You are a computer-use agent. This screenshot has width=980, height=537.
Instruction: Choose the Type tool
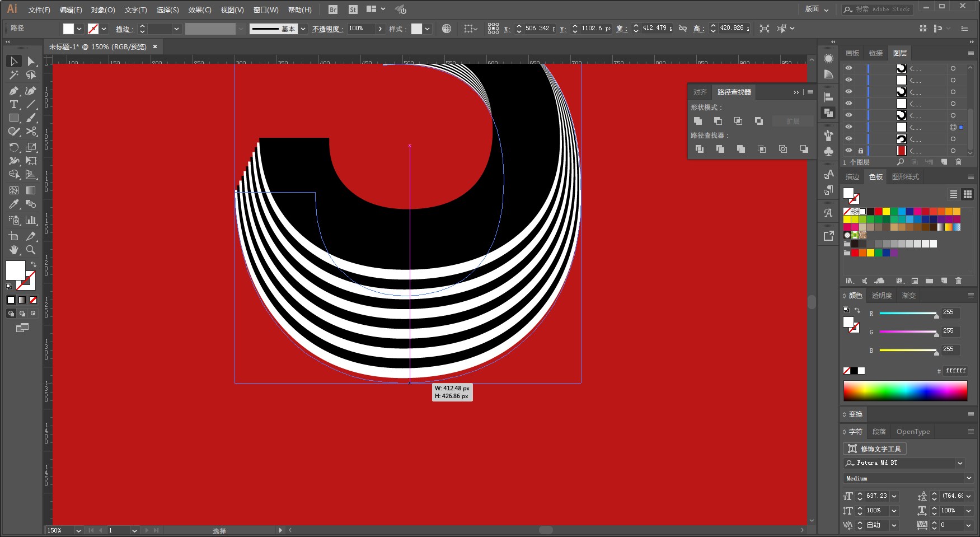coord(14,105)
